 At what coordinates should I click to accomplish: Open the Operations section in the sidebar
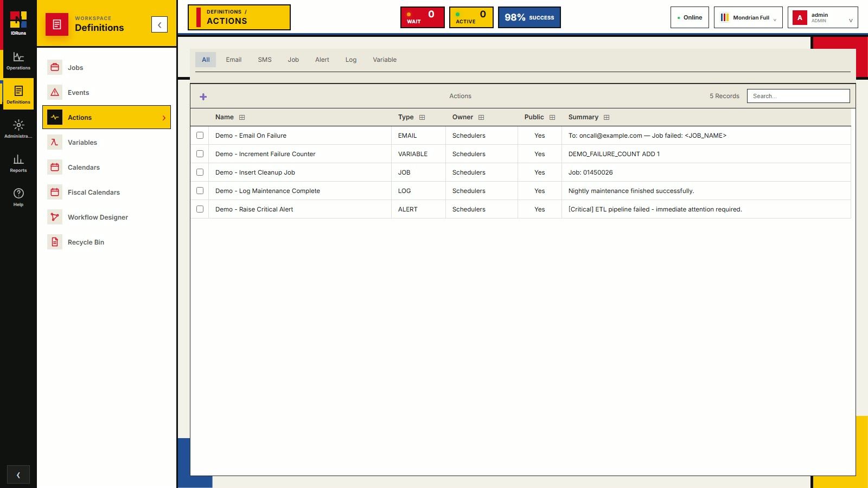pos(18,61)
